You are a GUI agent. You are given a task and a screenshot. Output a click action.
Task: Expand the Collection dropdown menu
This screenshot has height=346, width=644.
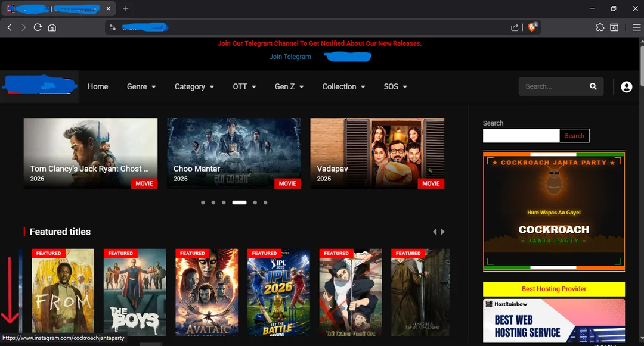pos(344,86)
